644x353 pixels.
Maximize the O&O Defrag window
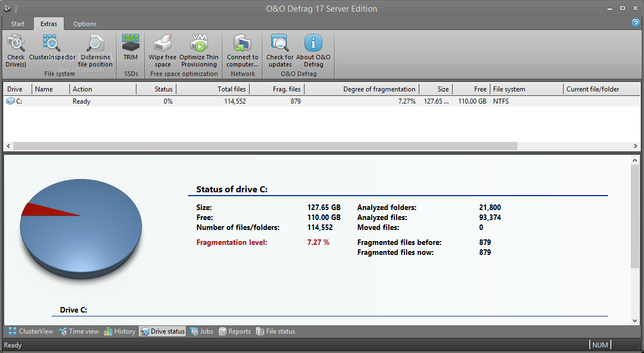622,8
